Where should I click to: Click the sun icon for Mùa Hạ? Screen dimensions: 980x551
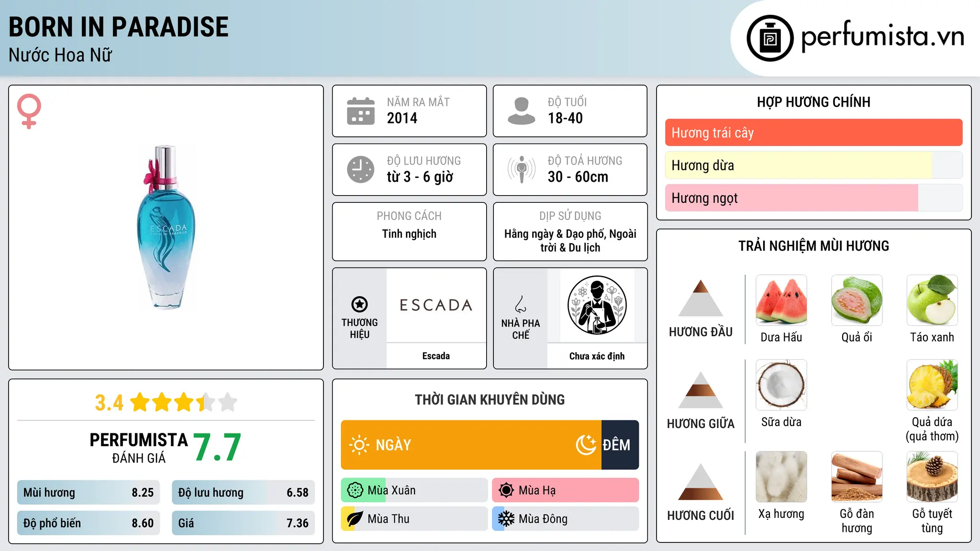coord(506,490)
